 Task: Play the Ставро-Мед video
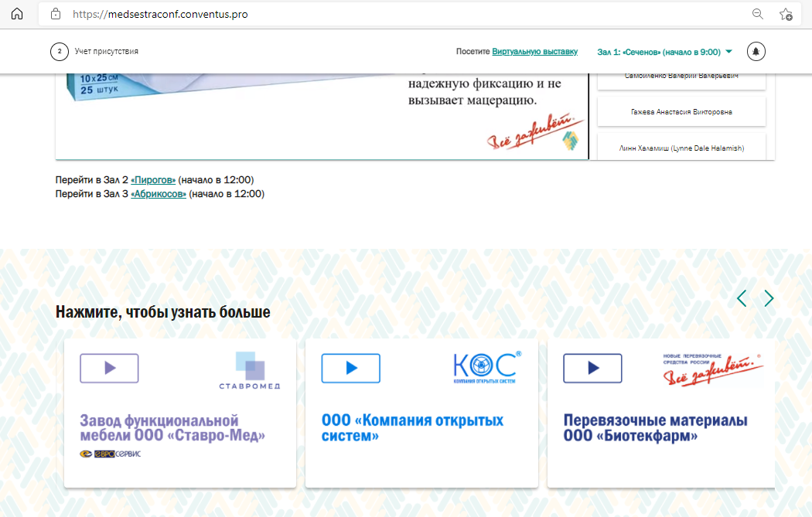click(x=109, y=368)
